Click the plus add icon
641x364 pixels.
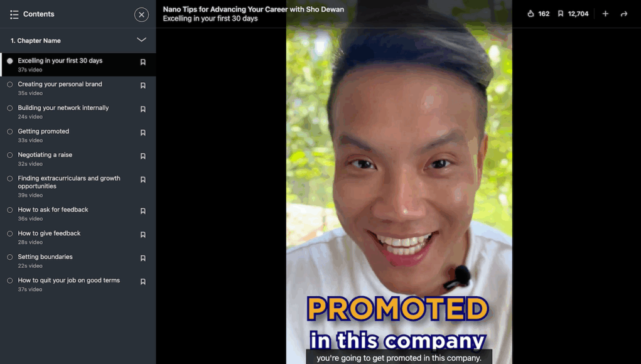pyautogui.click(x=605, y=14)
